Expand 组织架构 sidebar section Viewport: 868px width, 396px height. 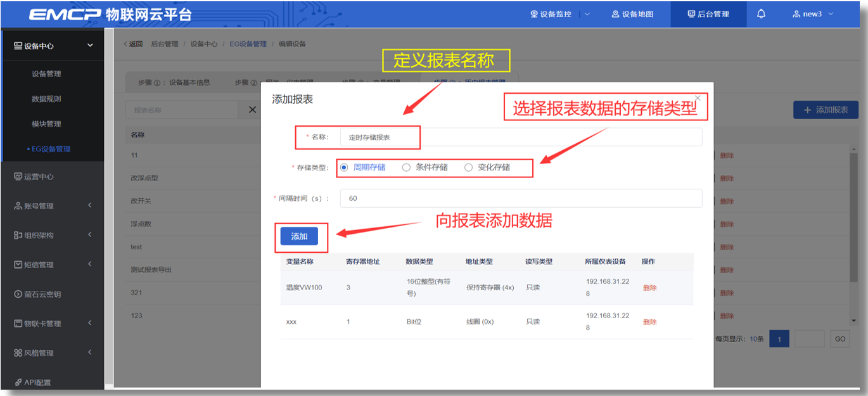coord(90,235)
